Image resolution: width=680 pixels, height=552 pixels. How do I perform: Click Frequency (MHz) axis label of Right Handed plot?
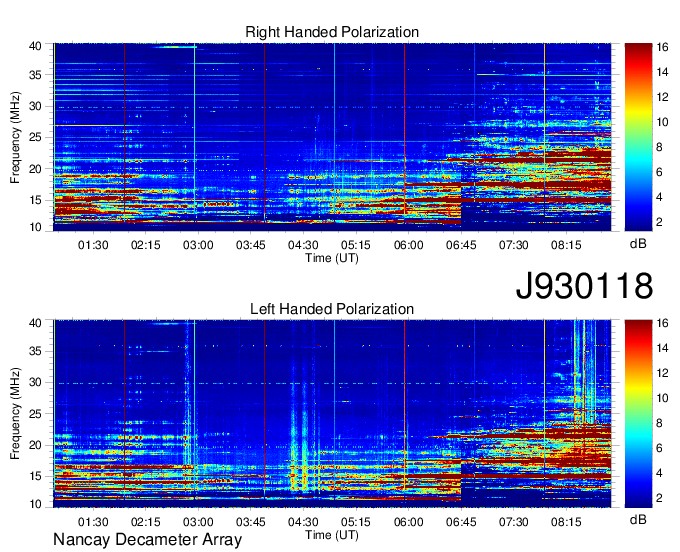pos(15,137)
